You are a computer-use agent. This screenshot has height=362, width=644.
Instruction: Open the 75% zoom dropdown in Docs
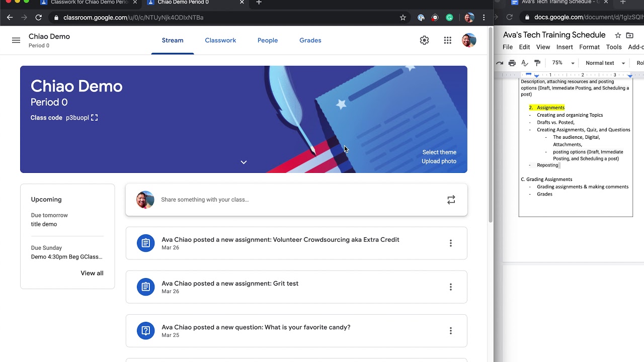point(563,63)
